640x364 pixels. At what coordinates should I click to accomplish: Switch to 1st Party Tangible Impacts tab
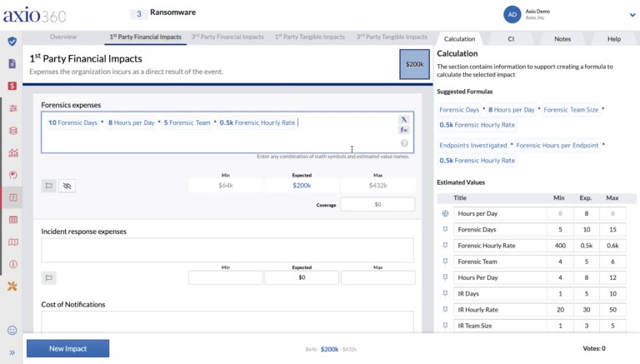click(309, 37)
